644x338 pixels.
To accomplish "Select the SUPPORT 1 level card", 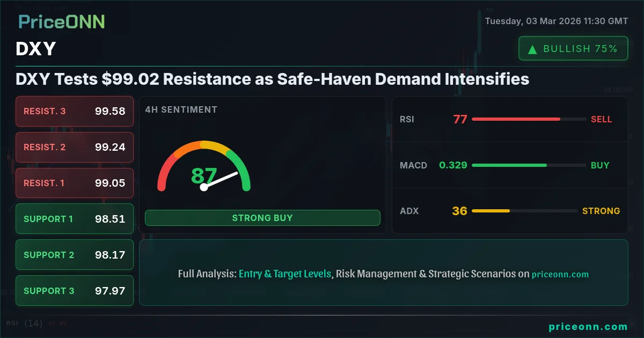I will 75,219.
